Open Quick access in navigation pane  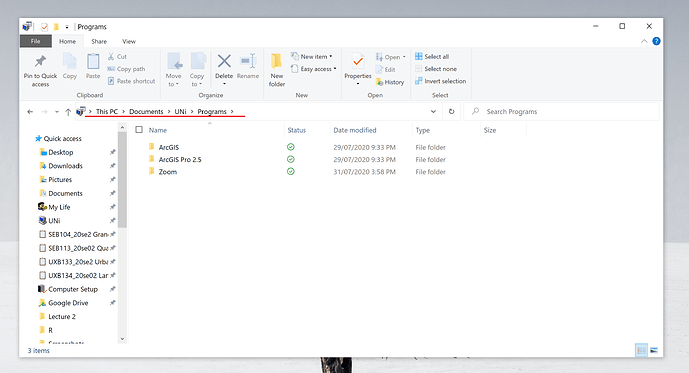[62, 138]
